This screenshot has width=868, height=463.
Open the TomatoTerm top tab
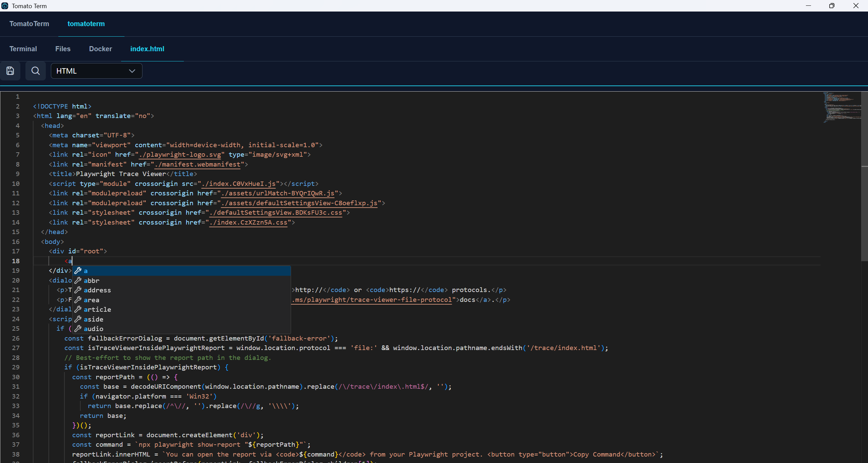click(29, 24)
